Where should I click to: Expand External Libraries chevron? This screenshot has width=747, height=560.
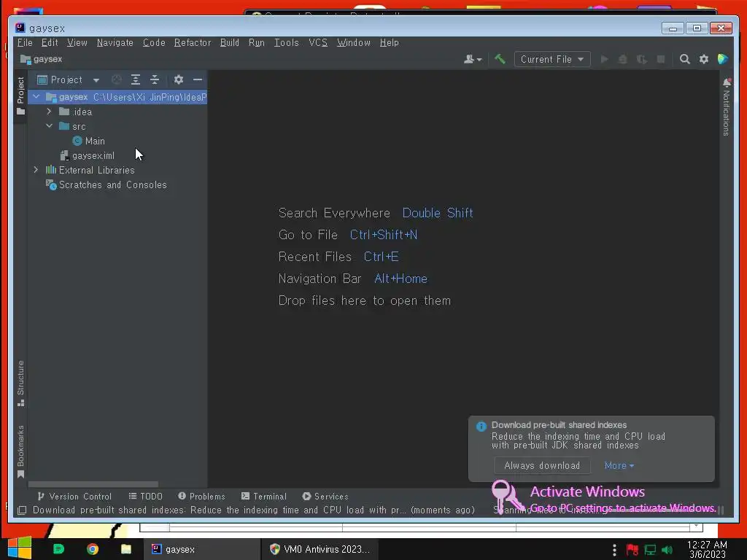pos(36,170)
